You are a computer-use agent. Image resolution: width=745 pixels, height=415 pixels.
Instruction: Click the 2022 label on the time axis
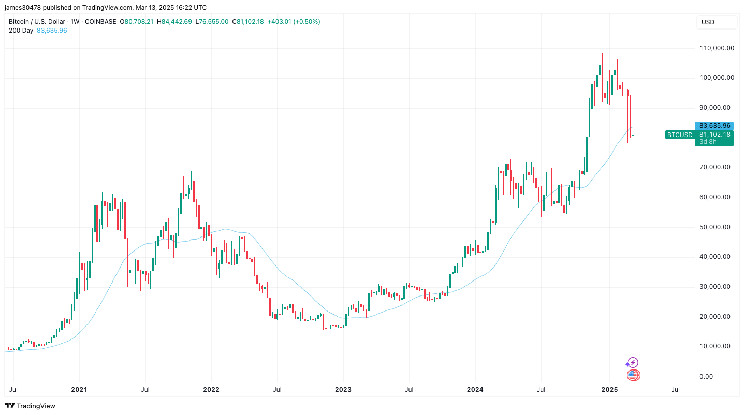(211, 390)
